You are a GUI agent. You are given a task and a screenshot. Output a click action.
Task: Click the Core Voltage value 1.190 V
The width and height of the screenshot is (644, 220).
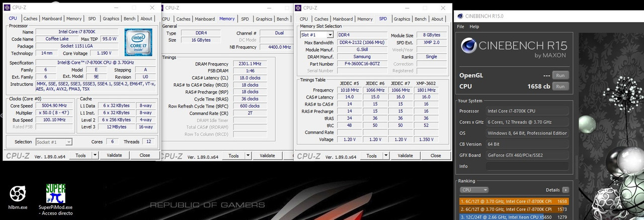coord(104,53)
